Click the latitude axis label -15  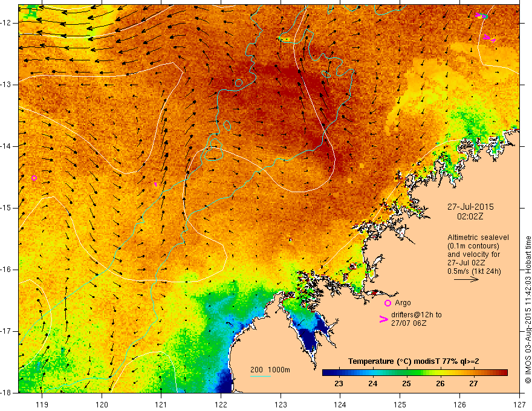6,208
